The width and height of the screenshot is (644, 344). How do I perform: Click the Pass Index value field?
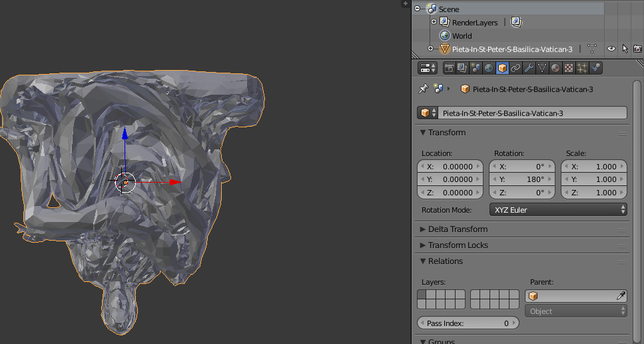[x=468, y=323]
